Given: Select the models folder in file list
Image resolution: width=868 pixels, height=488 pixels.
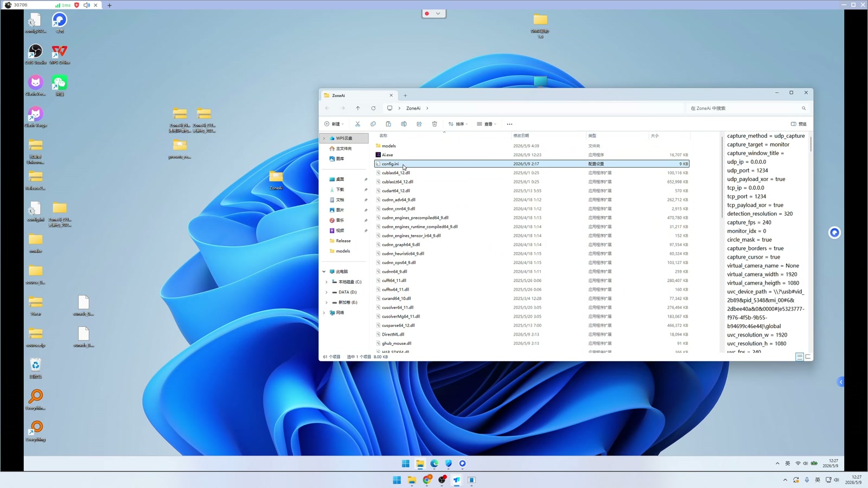Looking at the screenshot, I should (532, 146).
